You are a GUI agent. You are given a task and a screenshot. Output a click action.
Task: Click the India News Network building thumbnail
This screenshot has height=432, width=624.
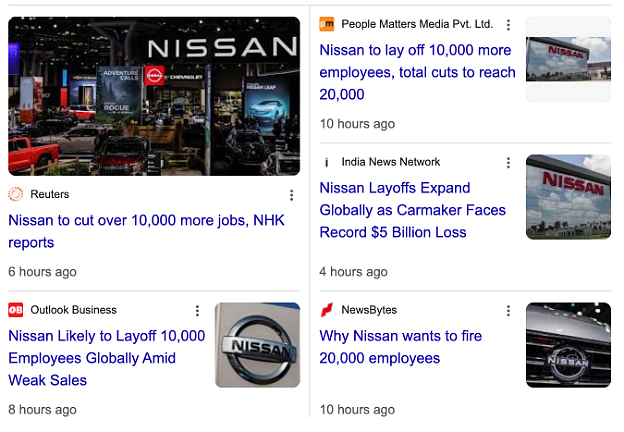click(568, 197)
